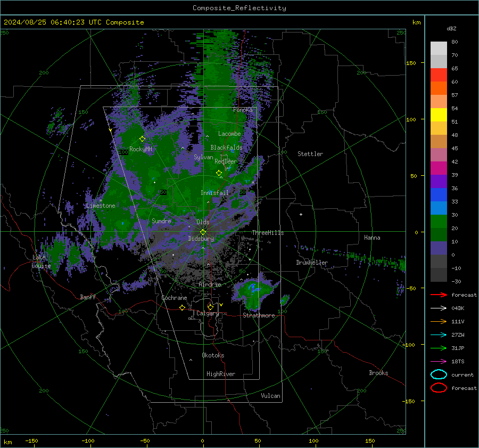Image resolution: width=479 pixels, height=448 pixels.
Task: Click the dark gray -10 dBZ swatch
Action: pos(439,275)
